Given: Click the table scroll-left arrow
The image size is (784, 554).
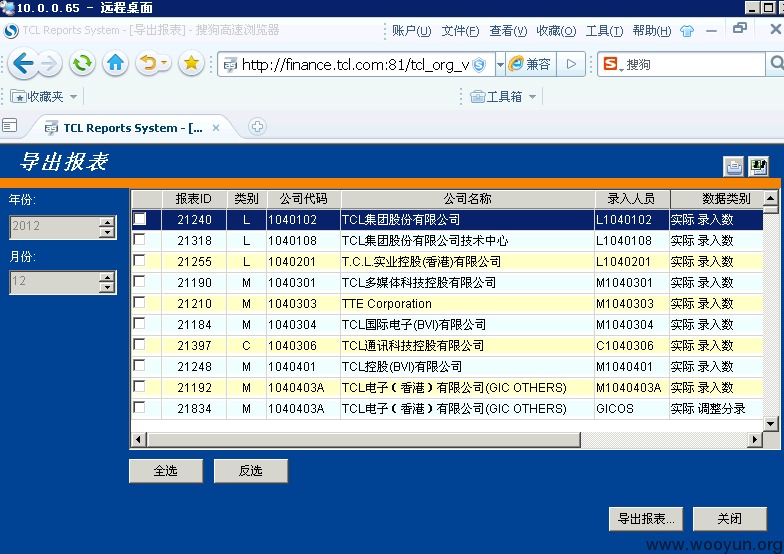Looking at the screenshot, I should coord(138,440).
